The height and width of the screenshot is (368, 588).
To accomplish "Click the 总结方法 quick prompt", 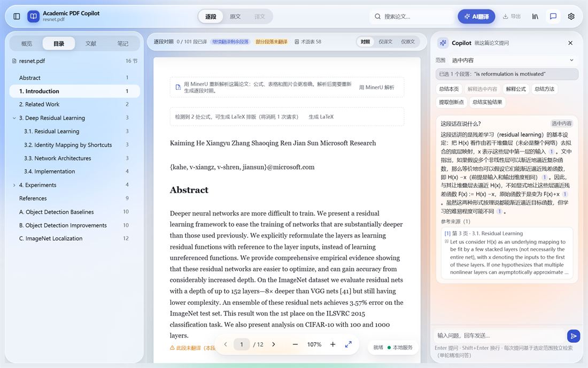I will coord(544,89).
